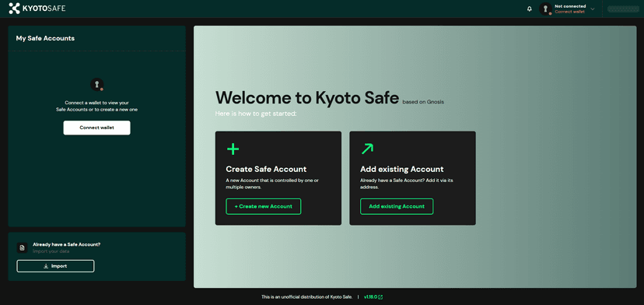Click the Kyoto Safe logo
644x305 pixels.
point(37,9)
